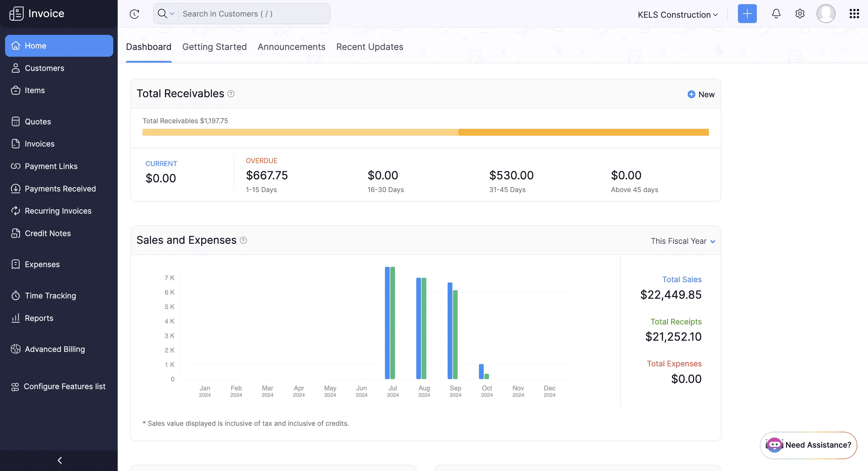This screenshot has height=471, width=868.
Task: Open the Customers section
Action: tap(44, 68)
